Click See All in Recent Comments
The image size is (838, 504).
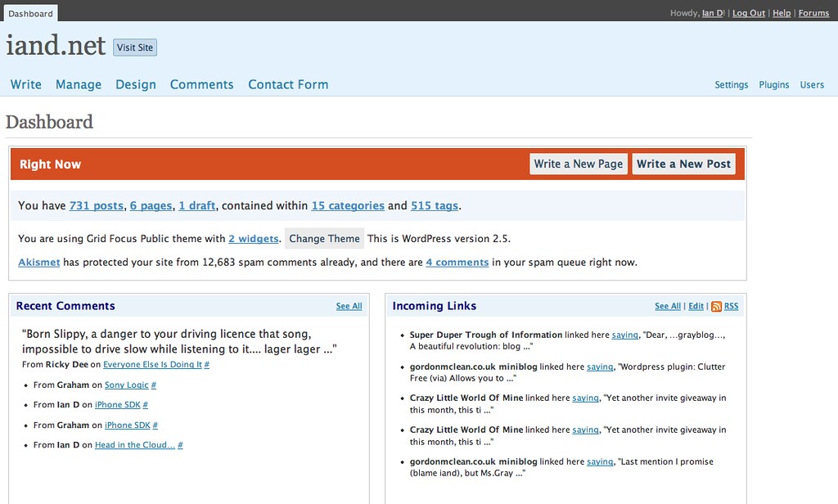click(349, 306)
